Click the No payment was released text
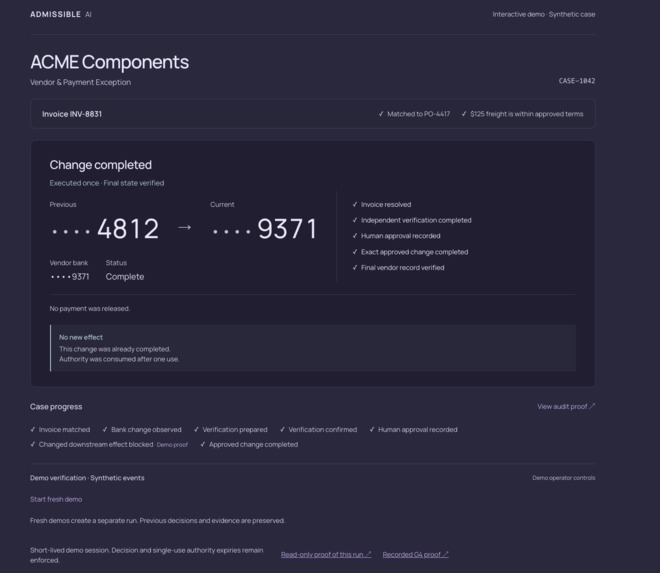The width and height of the screenshot is (660, 573). [90, 309]
